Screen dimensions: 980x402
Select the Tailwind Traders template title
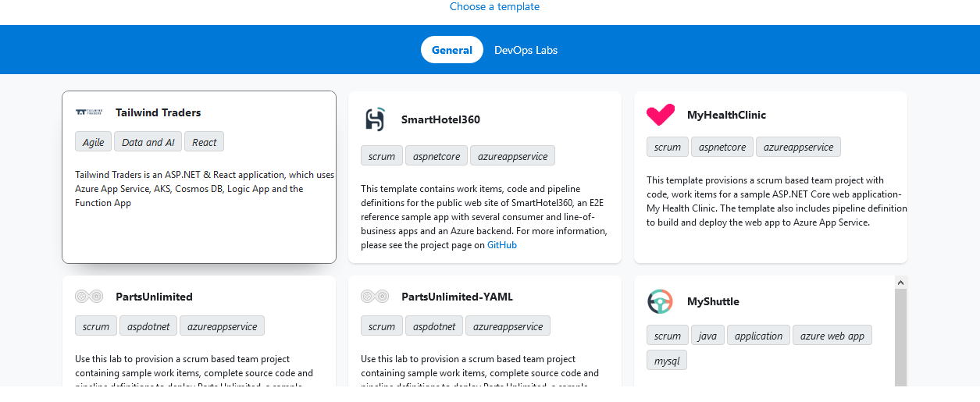point(159,112)
